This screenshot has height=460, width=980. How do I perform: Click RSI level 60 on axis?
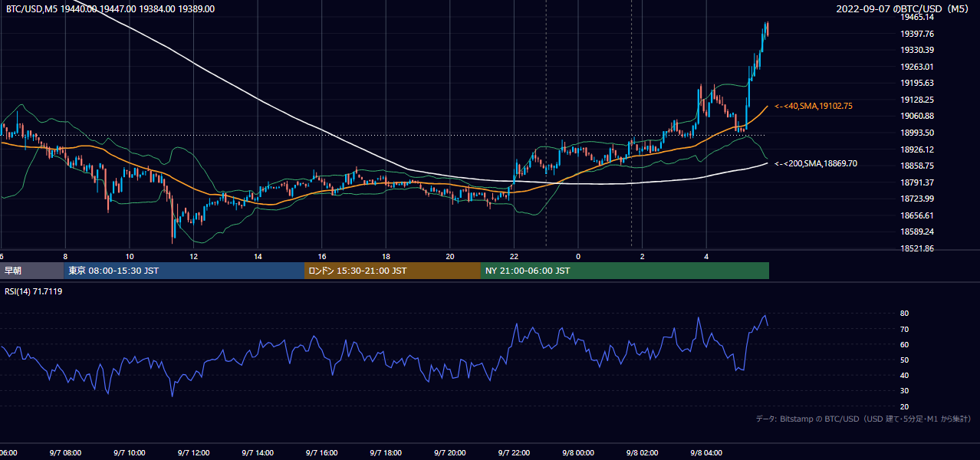click(x=905, y=344)
